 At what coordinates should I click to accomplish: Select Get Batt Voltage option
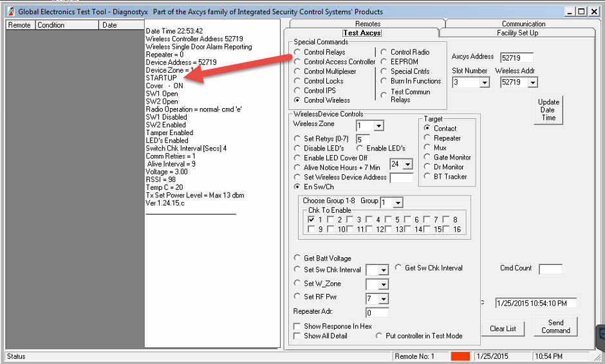pyautogui.click(x=297, y=258)
